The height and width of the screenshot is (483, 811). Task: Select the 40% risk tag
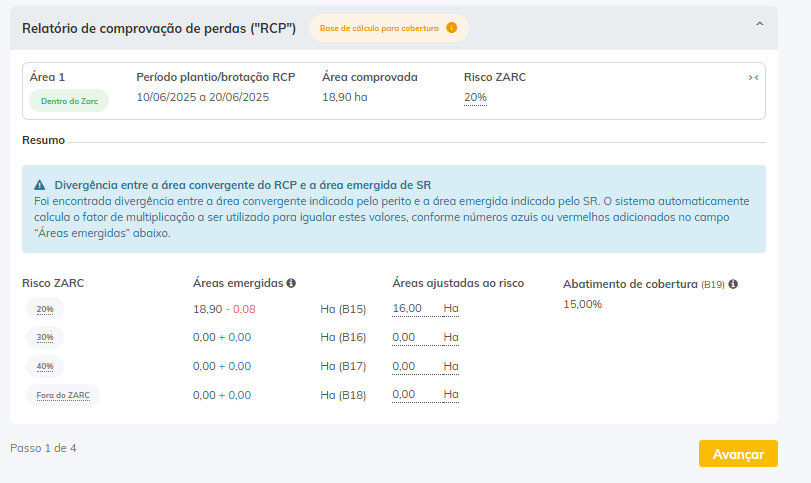45,366
